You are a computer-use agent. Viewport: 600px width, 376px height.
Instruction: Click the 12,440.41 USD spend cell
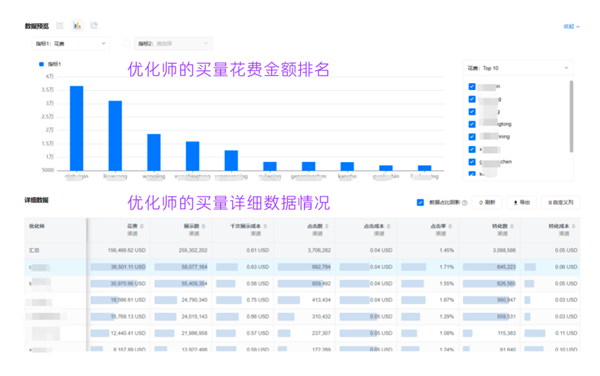pyautogui.click(x=128, y=333)
